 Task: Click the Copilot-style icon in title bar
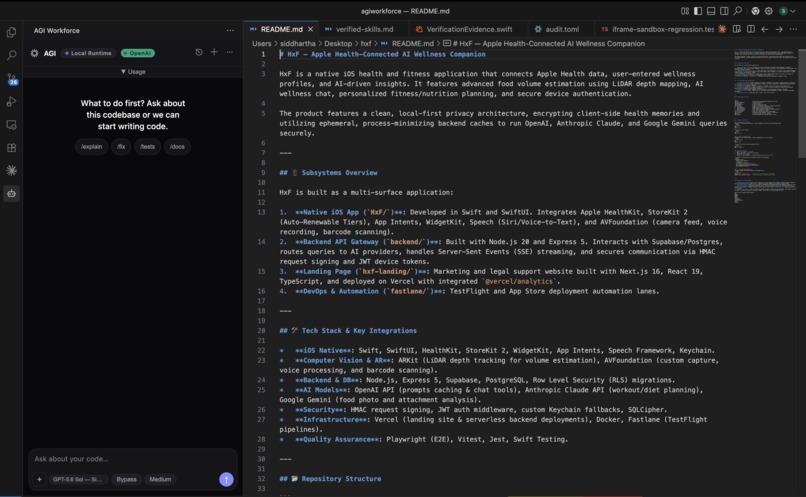(755, 11)
